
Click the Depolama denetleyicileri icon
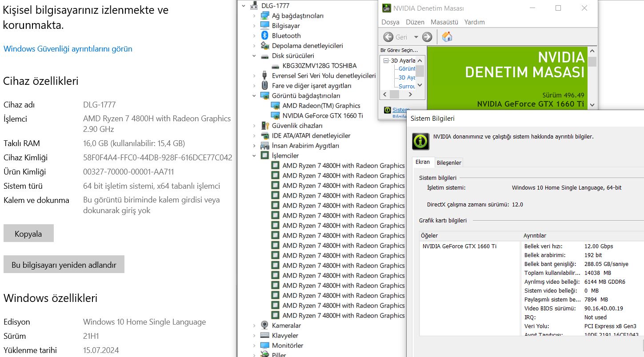click(x=265, y=45)
